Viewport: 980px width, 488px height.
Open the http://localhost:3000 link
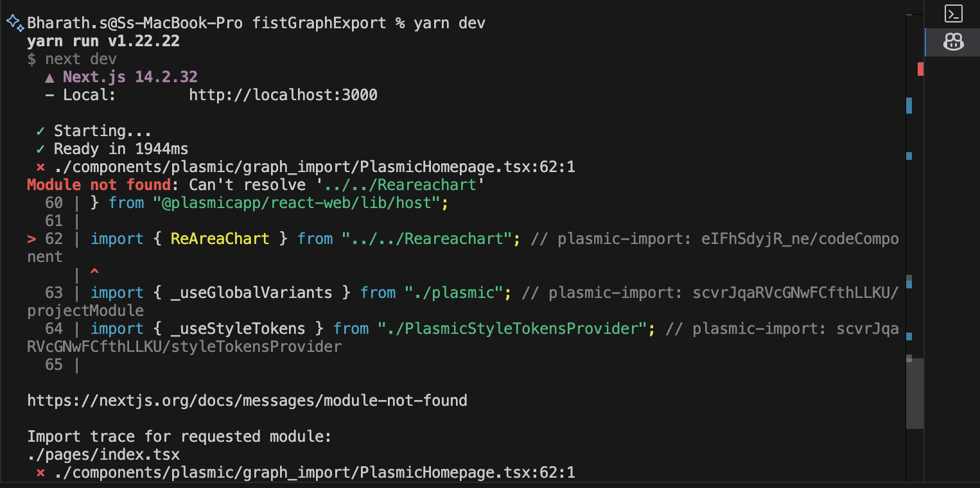tap(283, 95)
